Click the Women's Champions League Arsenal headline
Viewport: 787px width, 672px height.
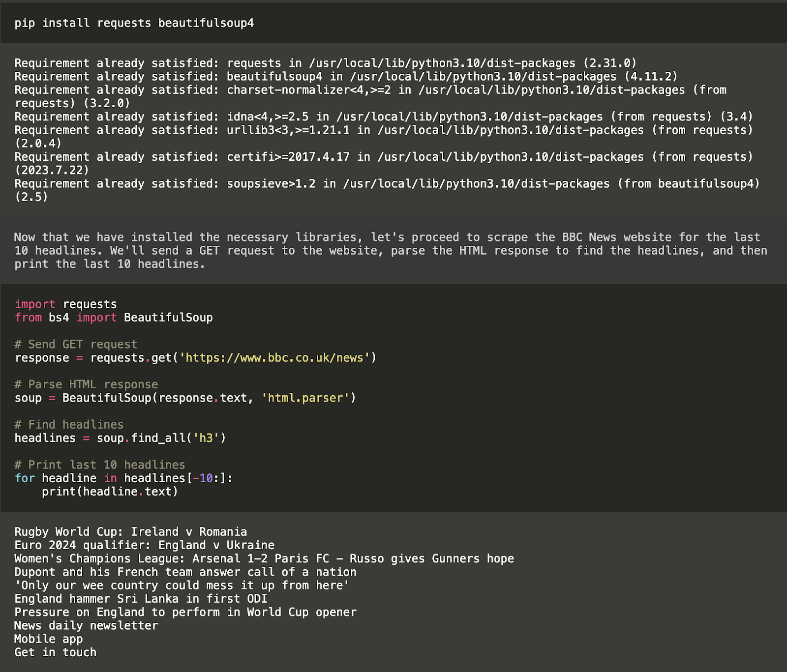click(x=264, y=559)
